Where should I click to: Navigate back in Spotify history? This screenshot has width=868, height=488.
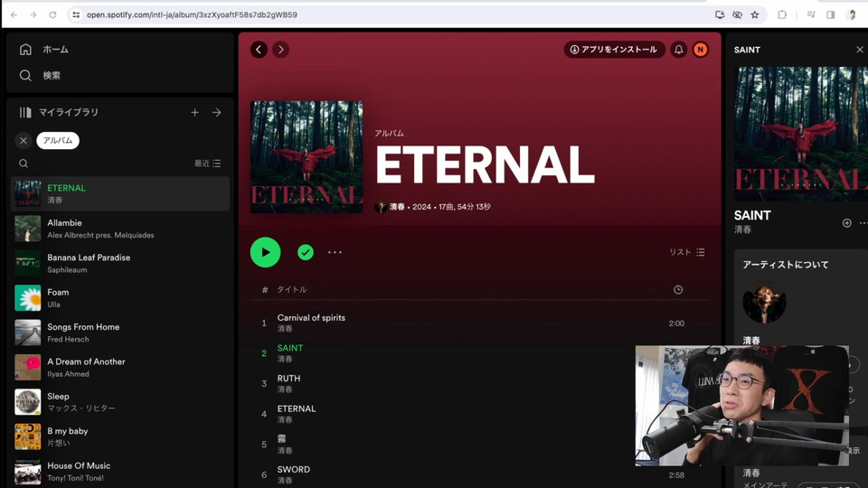coord(259,49)
